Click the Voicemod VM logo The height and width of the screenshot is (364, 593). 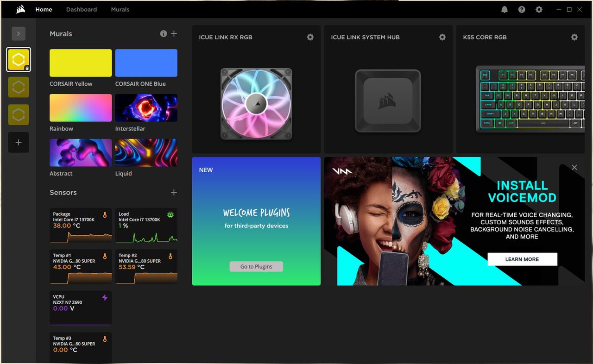coord(342,171)
